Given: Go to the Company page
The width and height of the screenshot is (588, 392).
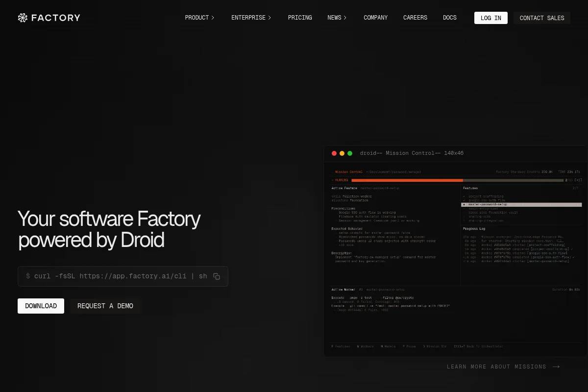Looking at the screenshot, I should point(375,18).
